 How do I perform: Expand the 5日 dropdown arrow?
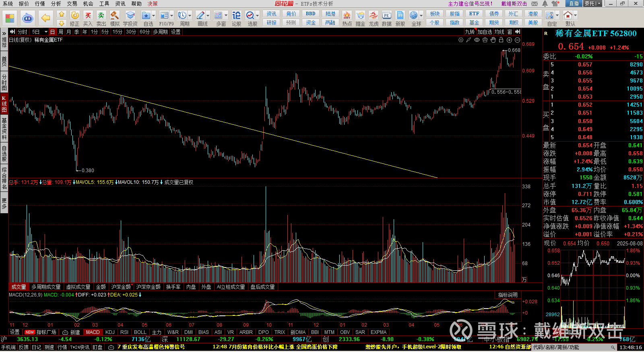coord(46,32)
